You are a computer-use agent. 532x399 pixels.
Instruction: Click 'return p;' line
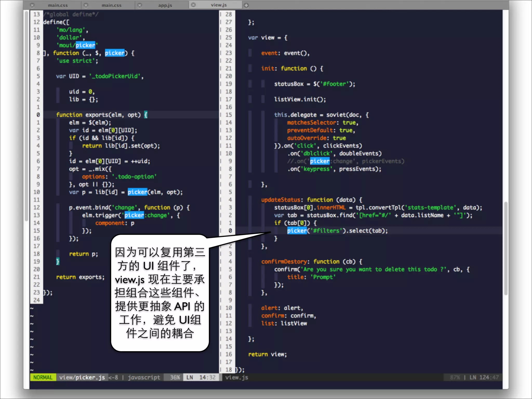coord(83,254)
